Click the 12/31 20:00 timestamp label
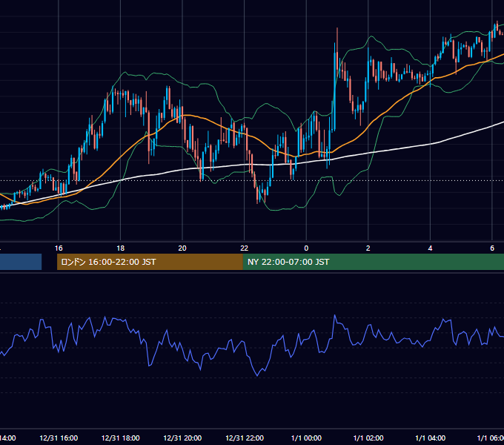 tap(182, 438)
